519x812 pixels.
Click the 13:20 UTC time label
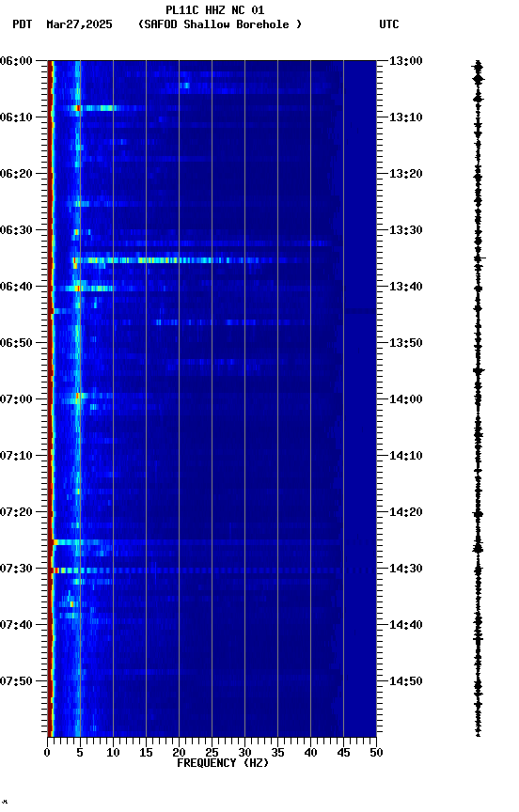click(x=406, y=174)
